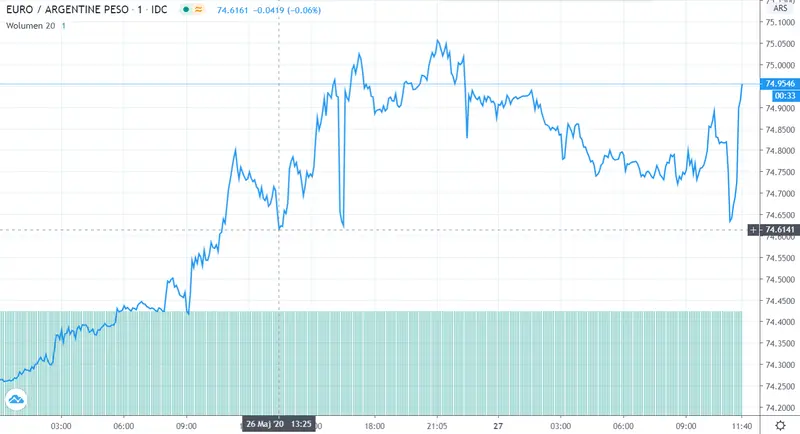The width and height of the screenshot is (800, 434).
Task: Click the bar countdown timer 00:33
Action: [x=779, y=95]
